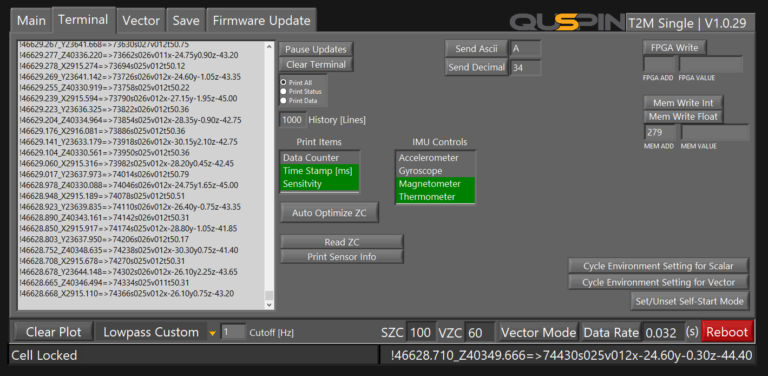The image size is (768, 376).
Task: Click Cycle Environment Setting for Scalar
Action: (x=658, y=266)
